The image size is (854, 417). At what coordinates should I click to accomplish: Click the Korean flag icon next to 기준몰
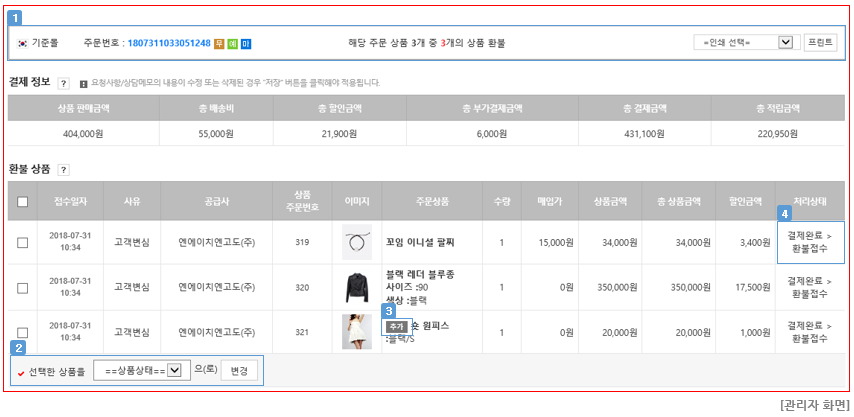pos(23,42)
